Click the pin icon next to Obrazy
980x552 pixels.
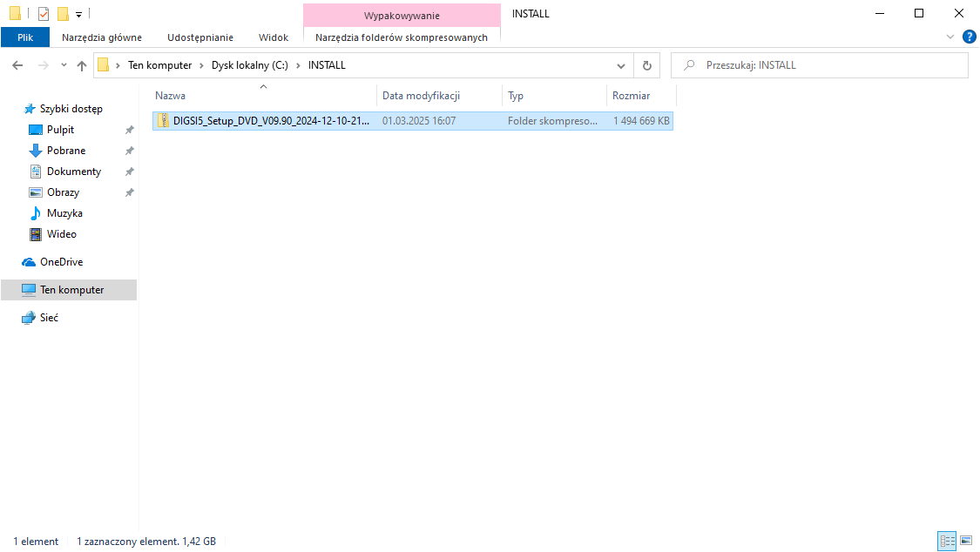tap(130, 192)
